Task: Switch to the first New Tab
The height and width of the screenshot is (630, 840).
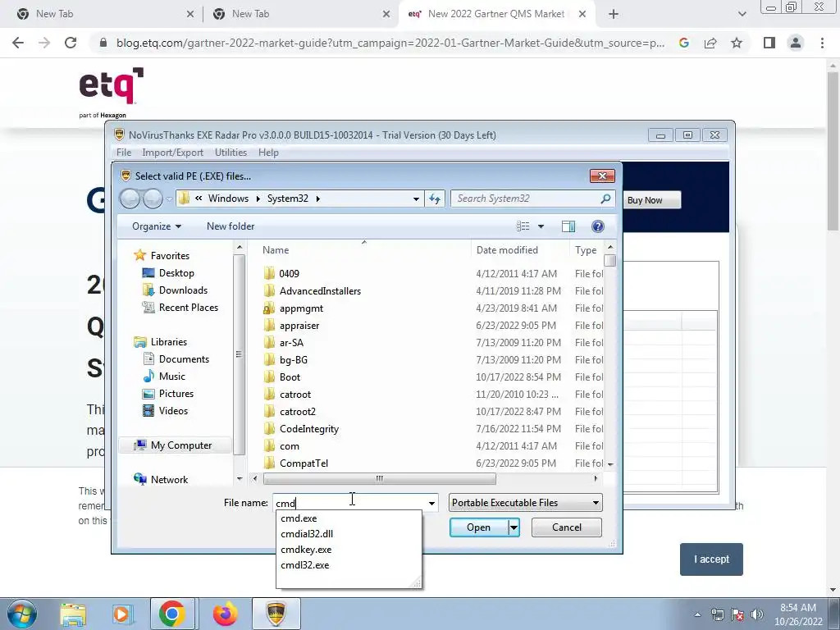Action: [102, 14]
